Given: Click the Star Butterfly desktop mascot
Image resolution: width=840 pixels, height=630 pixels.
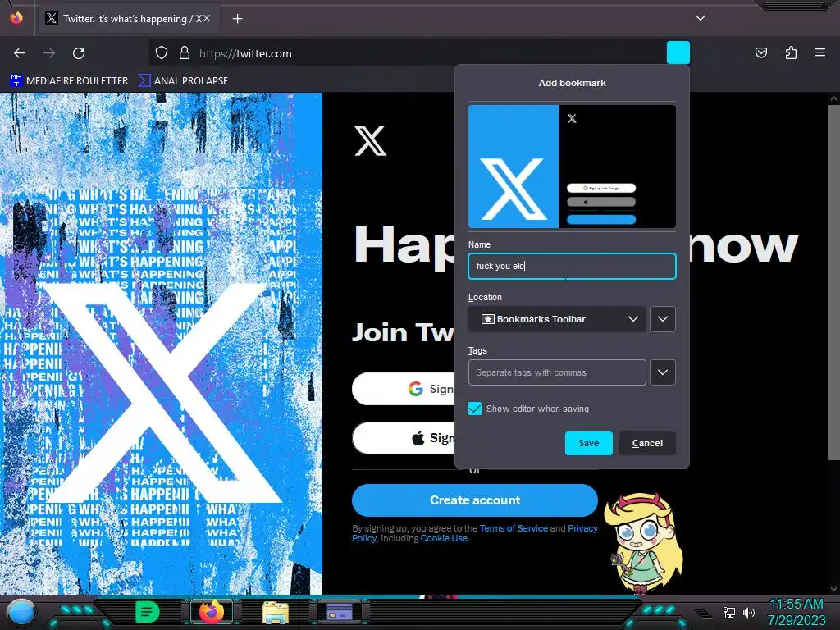Looking at the screenshot, I should 643,543.
